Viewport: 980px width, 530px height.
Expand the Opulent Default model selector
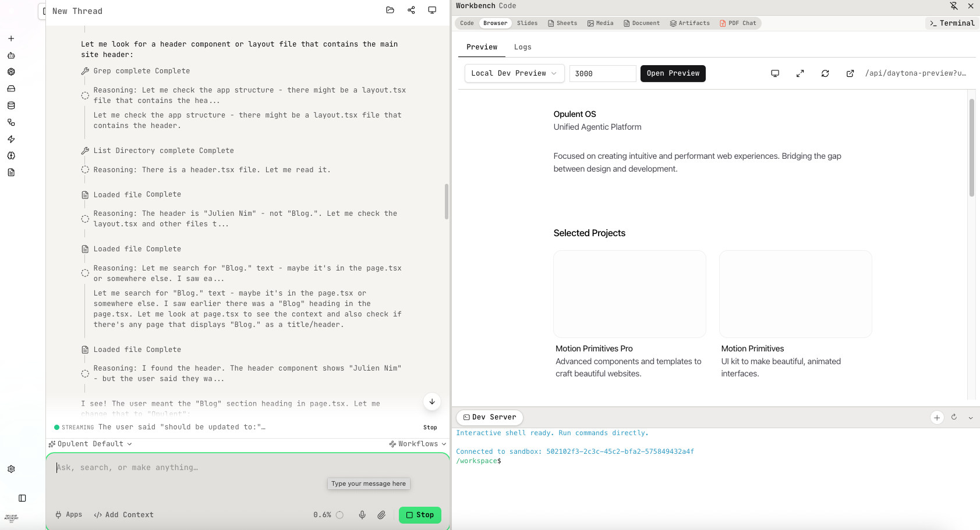coord(90,443)
